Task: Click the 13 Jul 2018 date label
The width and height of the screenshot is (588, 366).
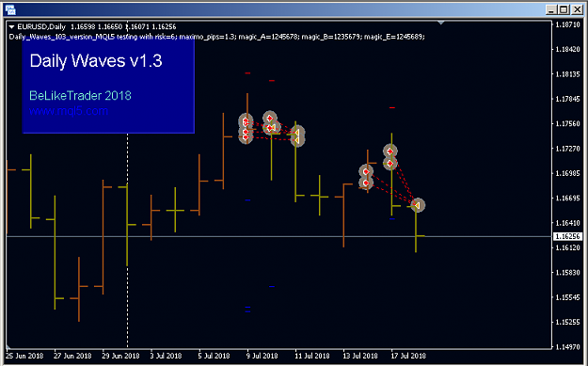Action: [360, 356]
